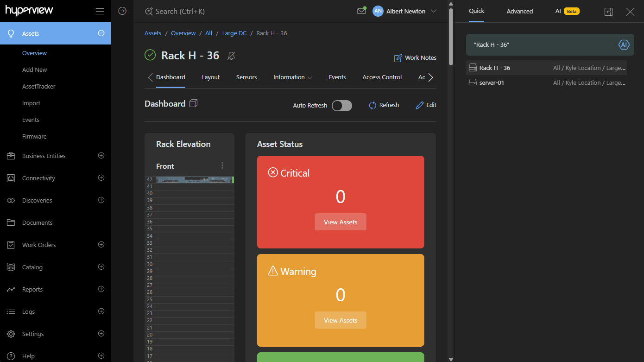This screenshot has width=644, height=362.
Task: Collapse the Assets section in sidebar
Action: pos(101,33)
